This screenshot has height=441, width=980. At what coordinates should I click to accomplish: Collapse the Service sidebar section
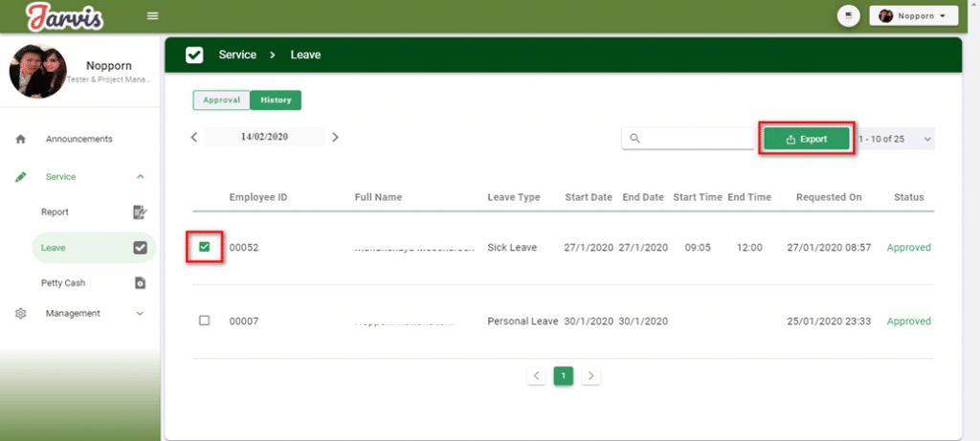(141, 177)
